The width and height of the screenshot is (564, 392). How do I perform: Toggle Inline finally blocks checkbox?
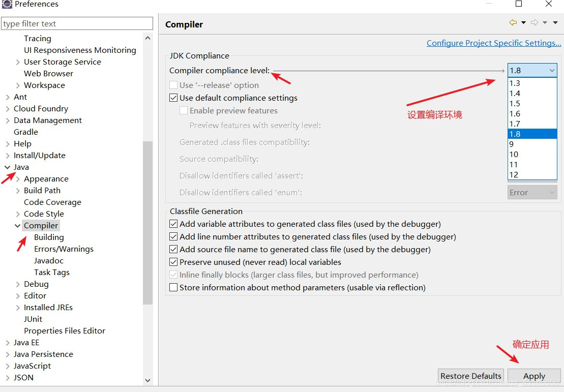pyautogui.click(x=173, y=275)
